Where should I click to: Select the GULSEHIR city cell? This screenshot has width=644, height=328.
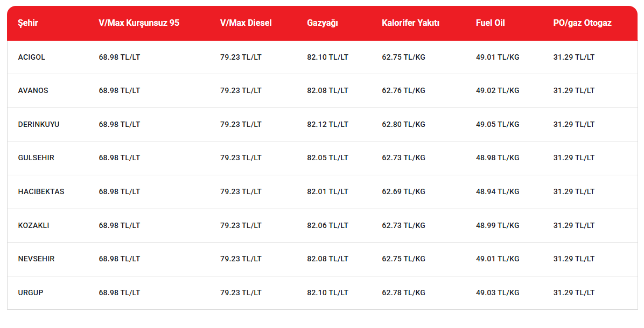click(36, 158)
